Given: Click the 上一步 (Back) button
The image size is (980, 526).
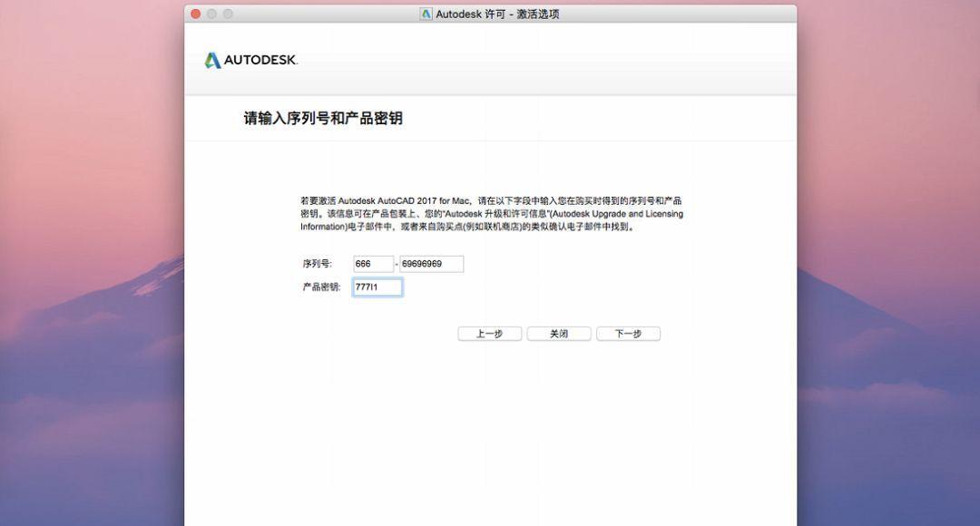Looking at the screenshot, I should click(x=489, y=334).
